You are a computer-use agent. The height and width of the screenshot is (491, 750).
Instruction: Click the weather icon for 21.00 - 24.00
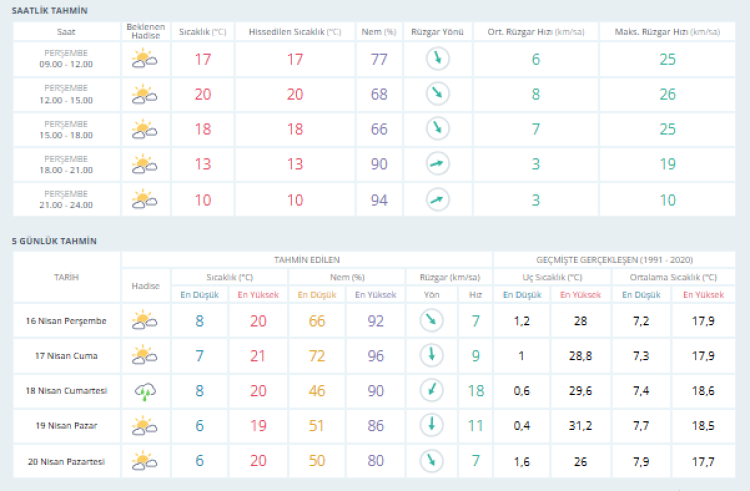(x=145, y=199)
